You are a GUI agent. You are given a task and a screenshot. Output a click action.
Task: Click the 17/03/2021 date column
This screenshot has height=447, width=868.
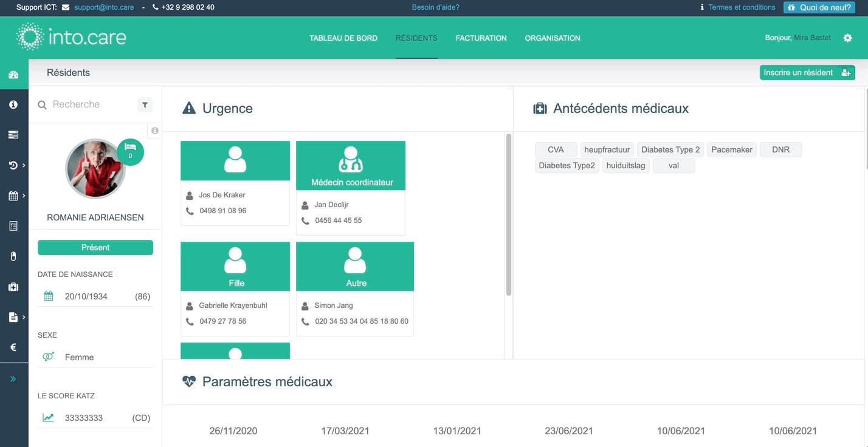tap(345, 431)
